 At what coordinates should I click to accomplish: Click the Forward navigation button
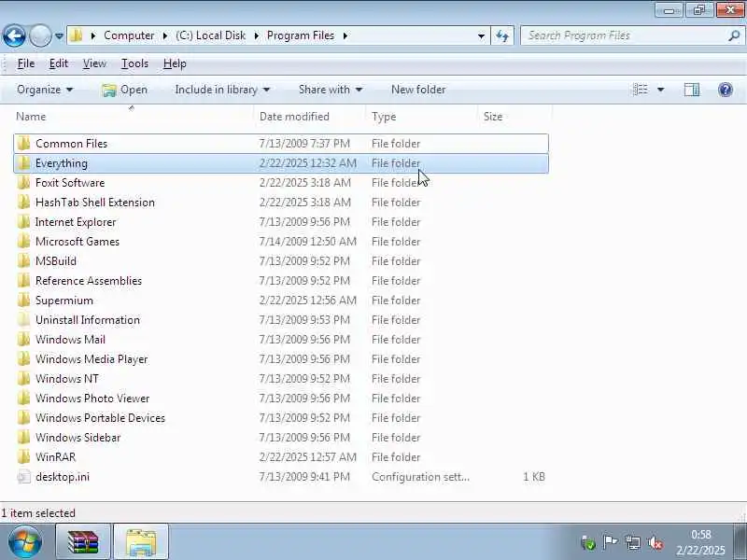coord(40,35)
